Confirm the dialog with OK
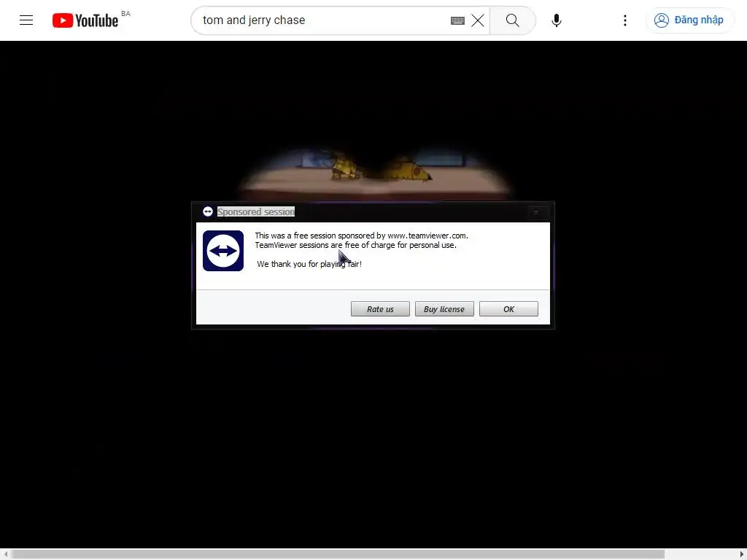The height and width of the screenshot is (560, 747). pyautogui.click(x=508, y=309)
